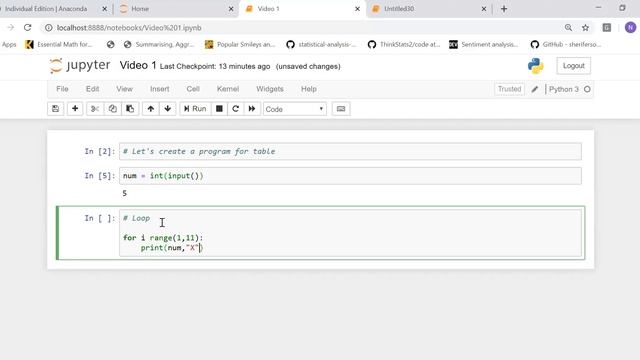Viewport: 640px width, 360px height.
Task: Insert a cell below with plus icon
Action: coord(75,109)
